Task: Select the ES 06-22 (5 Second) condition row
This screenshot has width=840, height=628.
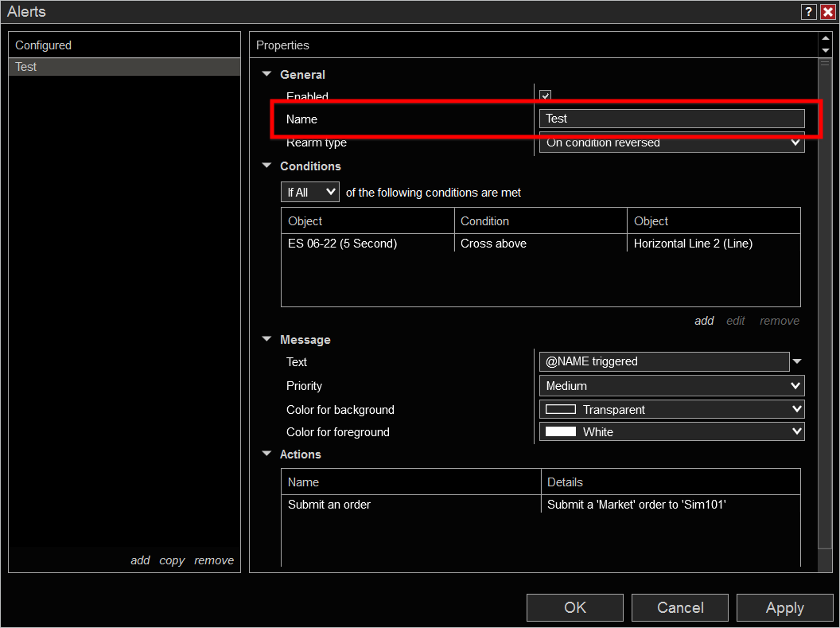Action: [x=541, y=244]
